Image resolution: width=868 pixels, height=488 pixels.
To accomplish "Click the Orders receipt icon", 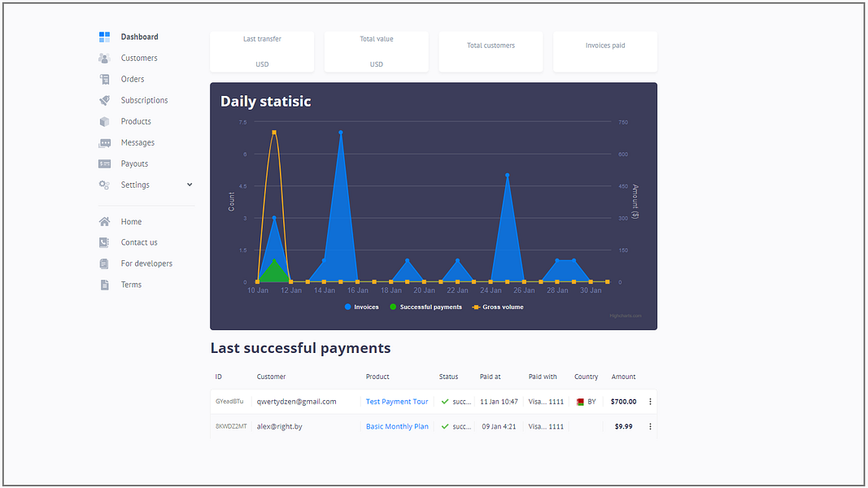I will point(104,78).
